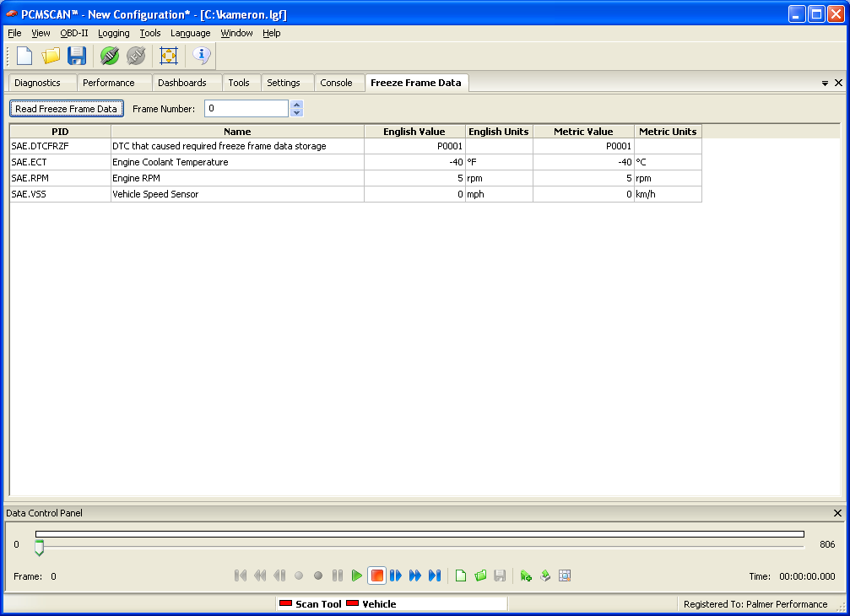
Task: Click the Frame Number input field
Action: [x=246, y=108]
